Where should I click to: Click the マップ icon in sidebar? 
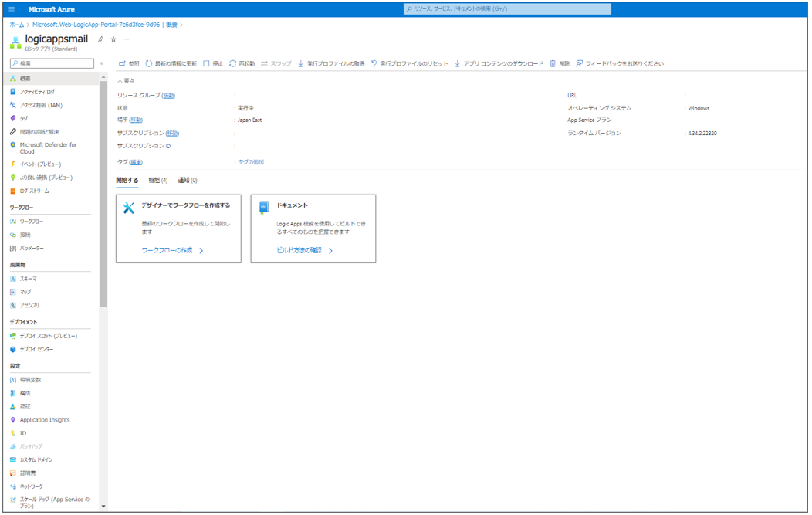tap(13, 292)
